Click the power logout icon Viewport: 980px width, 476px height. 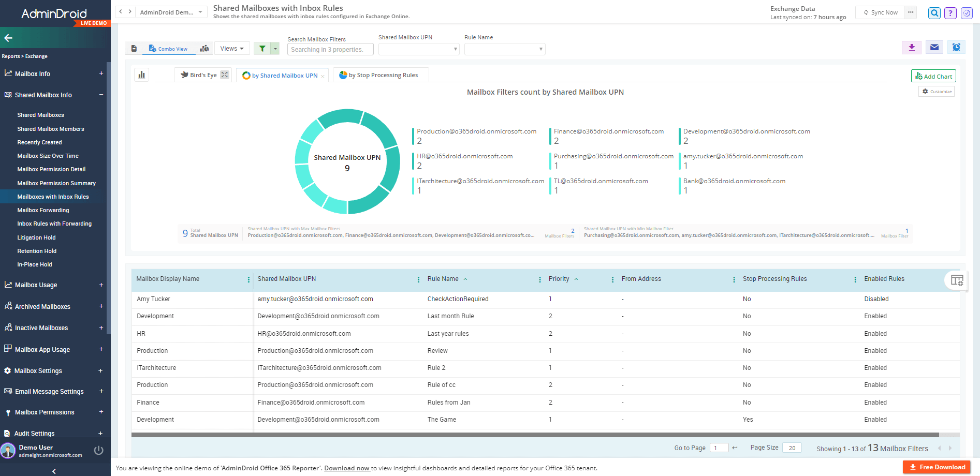pos(98,451)
